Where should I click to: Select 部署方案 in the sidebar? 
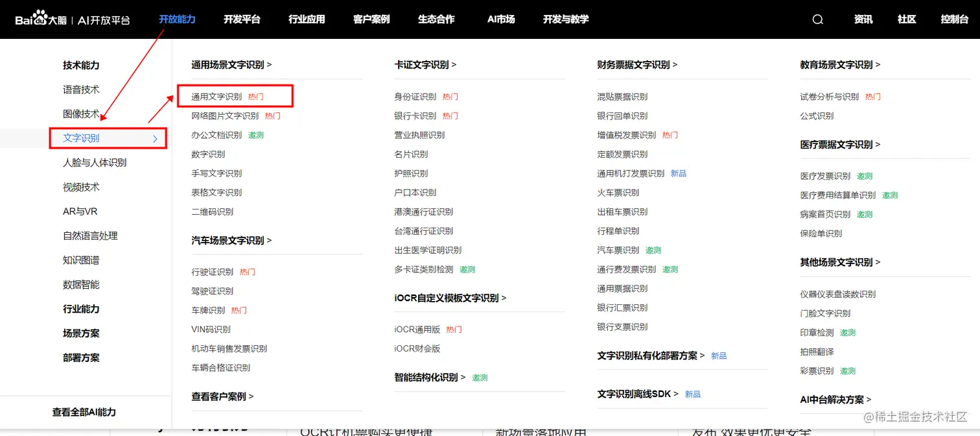coord(81,357)
